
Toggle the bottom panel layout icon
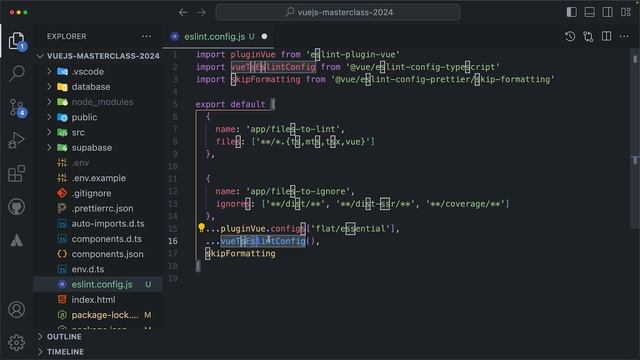pyautogui.click(x=589, y=12)
